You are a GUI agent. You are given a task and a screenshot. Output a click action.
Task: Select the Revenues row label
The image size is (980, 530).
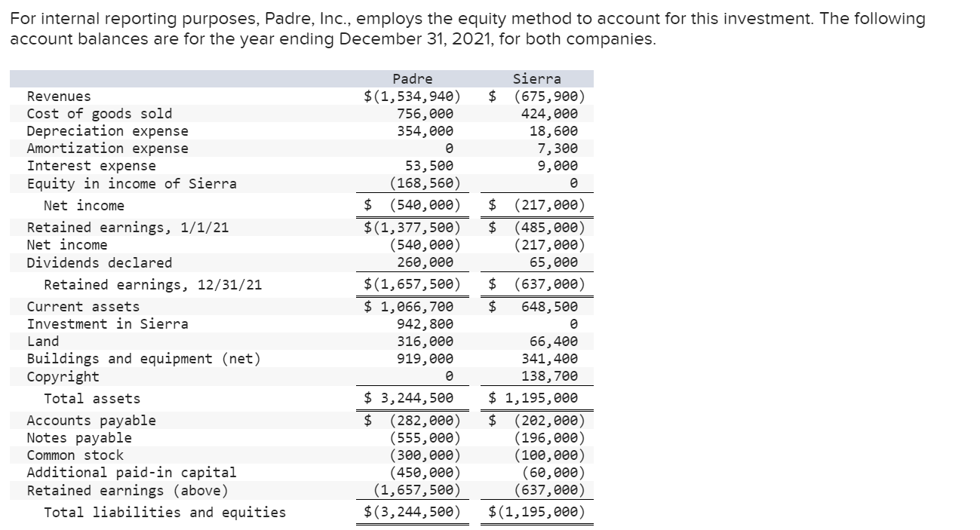[59, 97]
